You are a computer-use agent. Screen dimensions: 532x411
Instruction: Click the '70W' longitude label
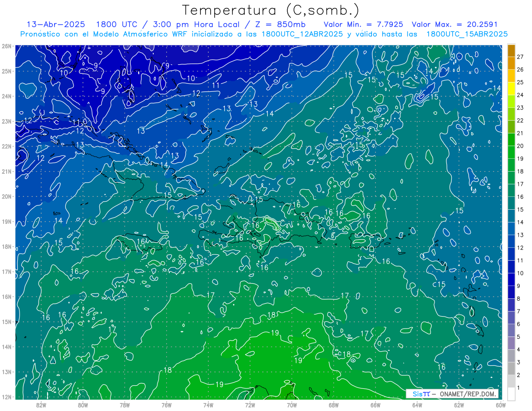[292, 404]
